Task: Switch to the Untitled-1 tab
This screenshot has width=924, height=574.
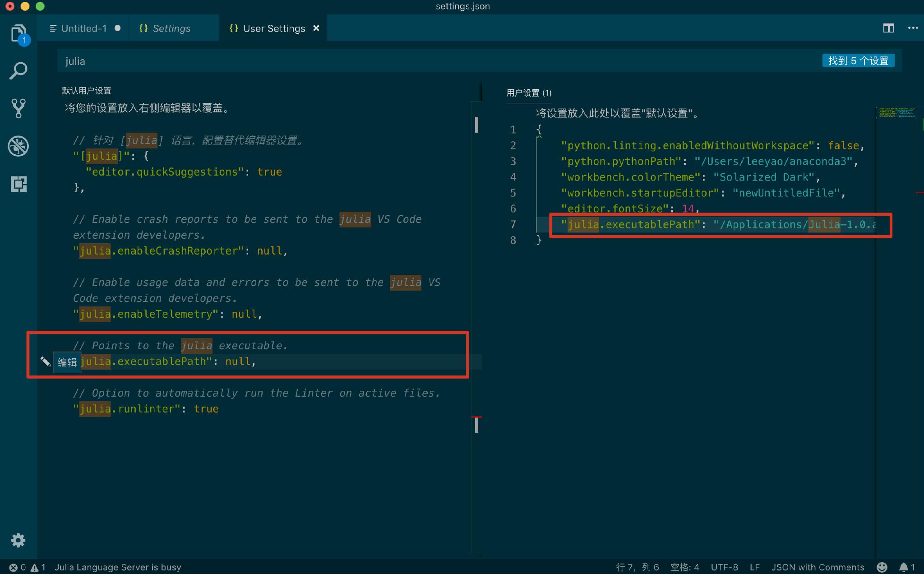Action: pyautogui.click(x=84, y=28)
